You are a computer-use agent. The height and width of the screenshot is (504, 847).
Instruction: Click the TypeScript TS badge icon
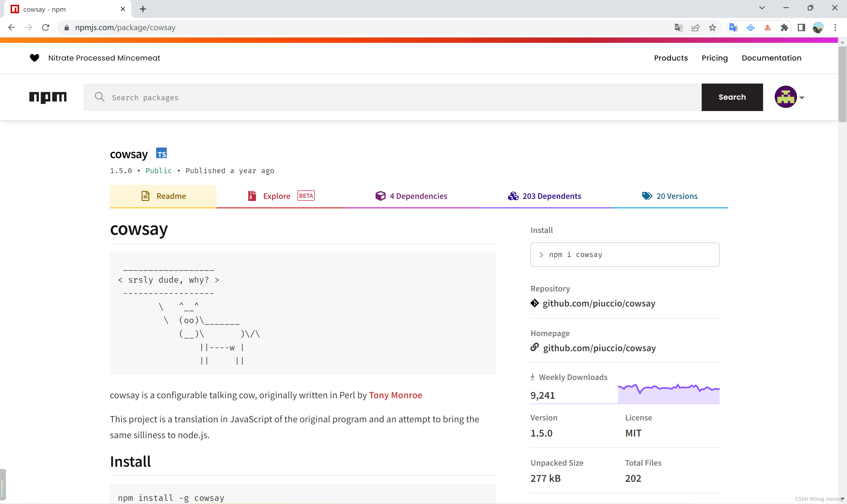point(161,153)
